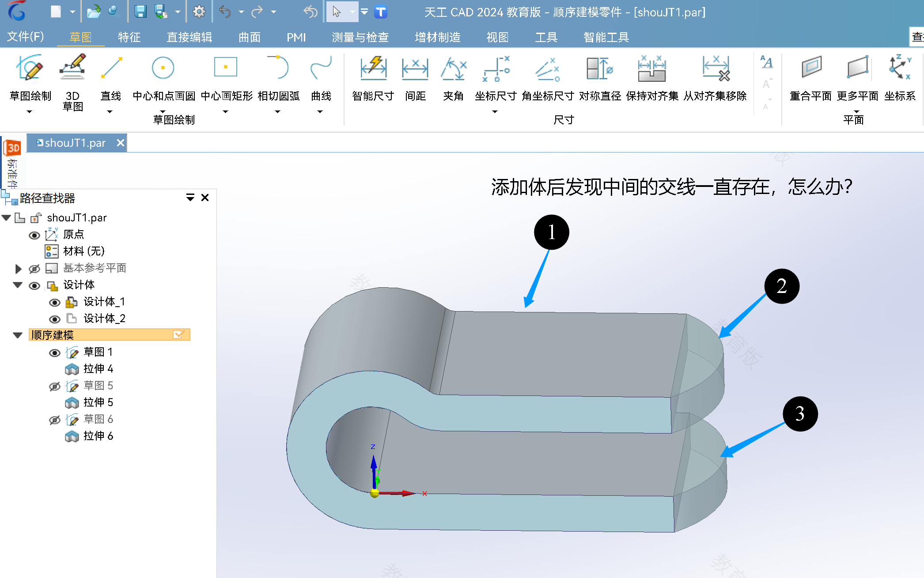Open the 测量与检查 ribbon tab

point(360,37)
